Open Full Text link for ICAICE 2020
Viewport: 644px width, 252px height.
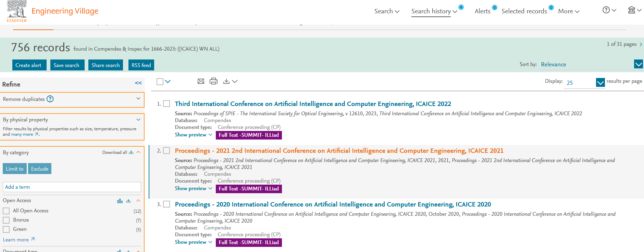[x=249, y=242]
